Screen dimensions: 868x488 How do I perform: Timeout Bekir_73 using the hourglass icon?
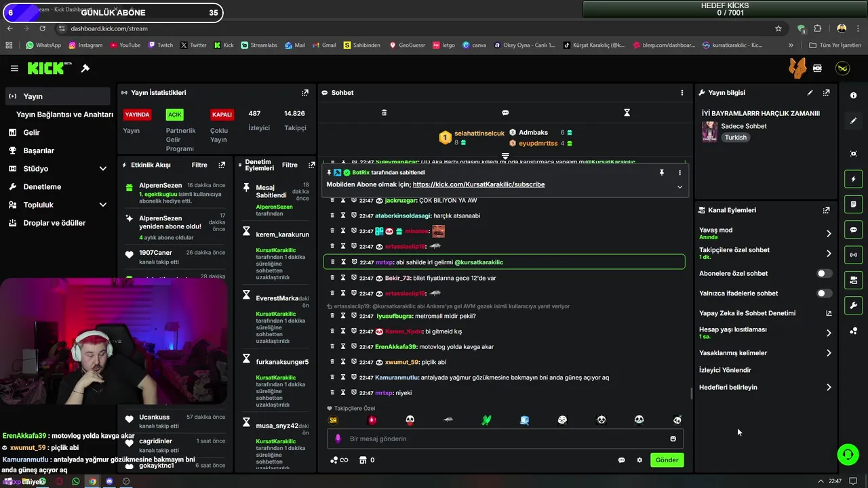(343, 278)
